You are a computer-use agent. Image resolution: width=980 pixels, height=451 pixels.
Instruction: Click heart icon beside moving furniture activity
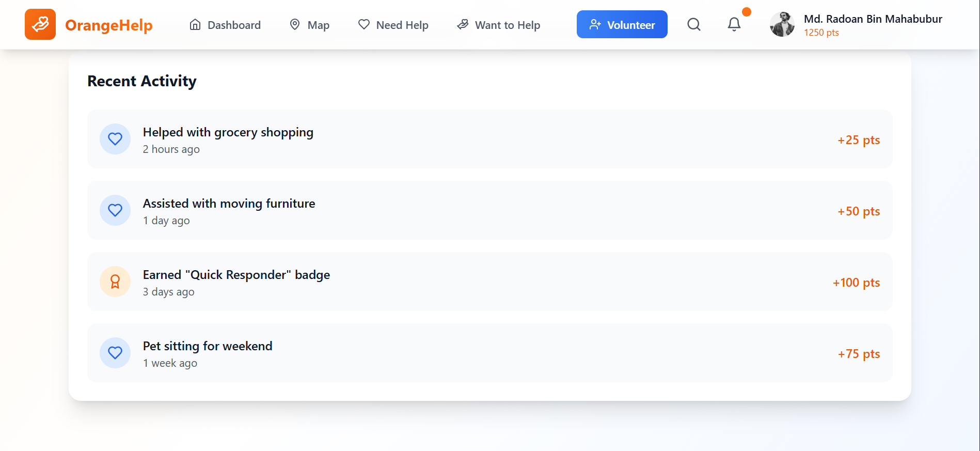[115, 210]
